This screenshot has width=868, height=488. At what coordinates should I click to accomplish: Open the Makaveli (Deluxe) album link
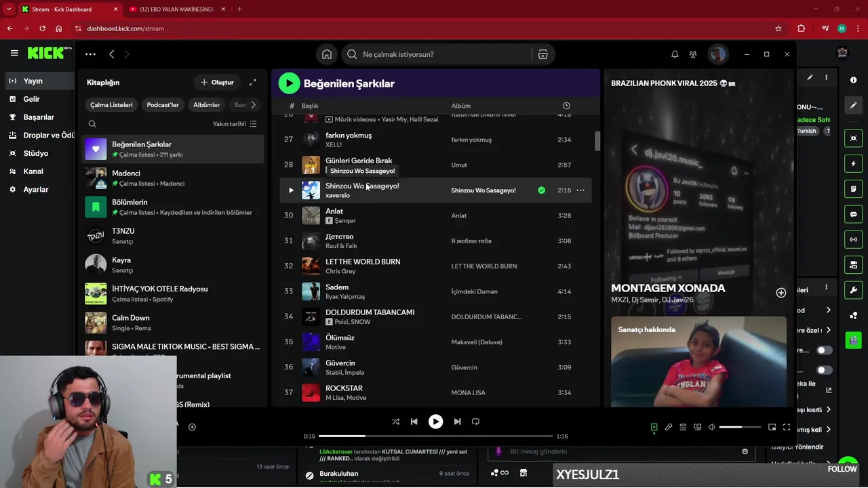coord(477,342)
